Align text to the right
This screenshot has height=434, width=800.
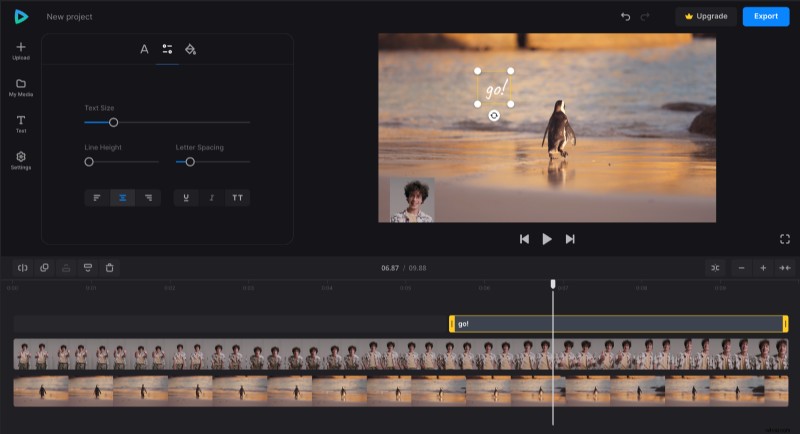148,198
